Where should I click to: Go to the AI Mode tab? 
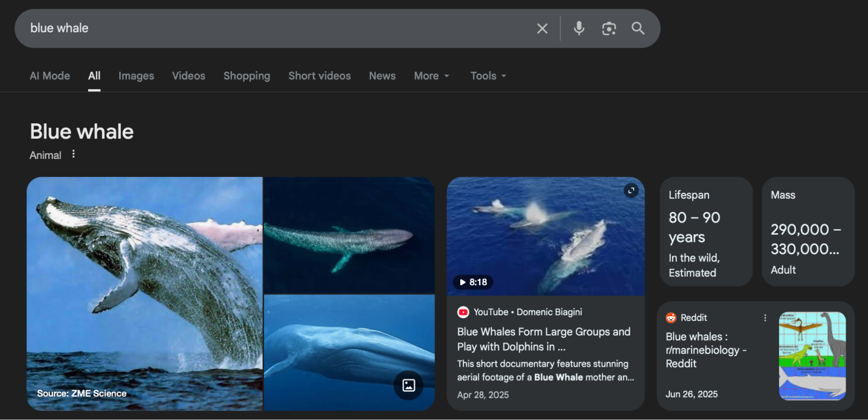(50, 76)
